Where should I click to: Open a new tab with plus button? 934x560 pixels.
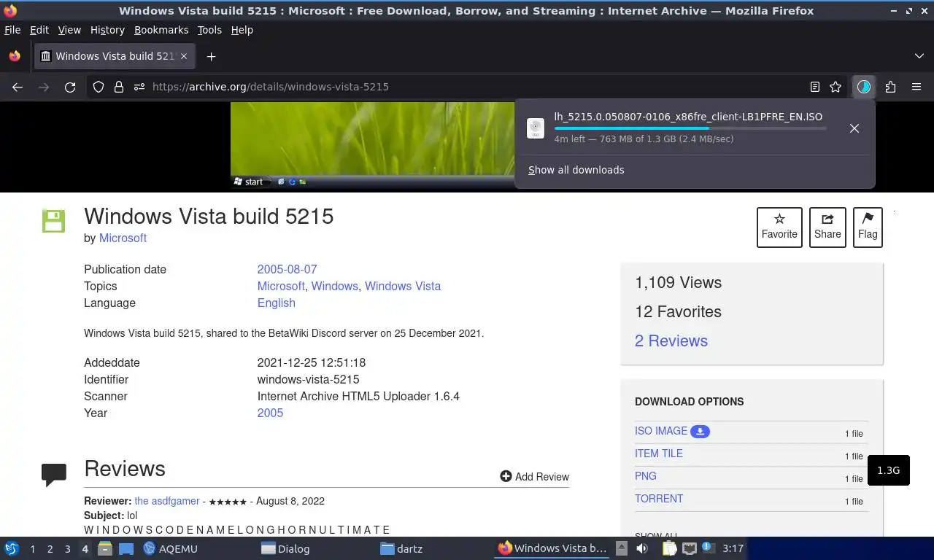[211, 56]
